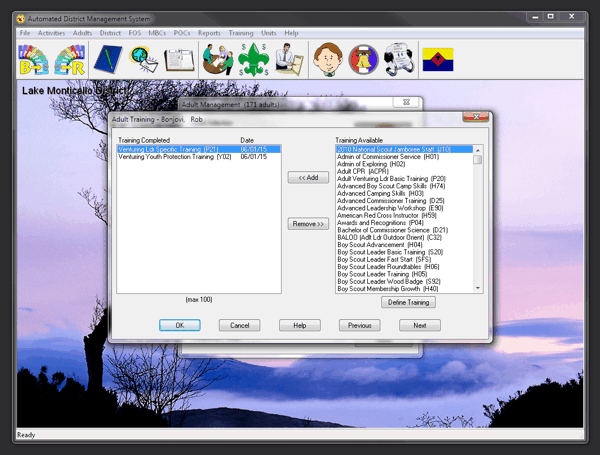Select Boy Scout Membership Growth (H40)
The width and height of the screenshot is (600, 455).
[404, 289]
